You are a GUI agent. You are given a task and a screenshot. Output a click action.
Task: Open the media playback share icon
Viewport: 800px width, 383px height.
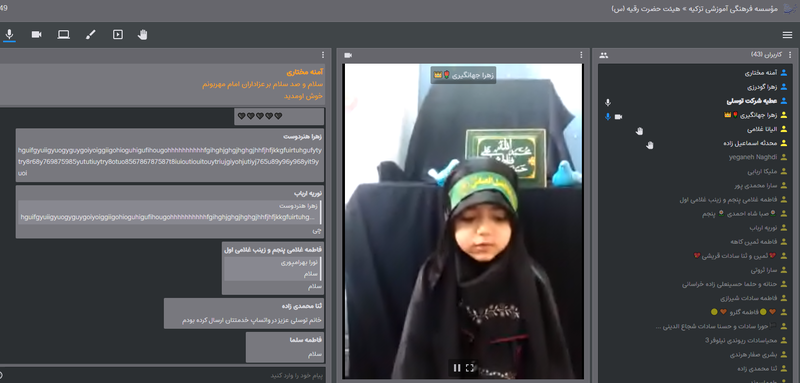(x=118, y=35)
